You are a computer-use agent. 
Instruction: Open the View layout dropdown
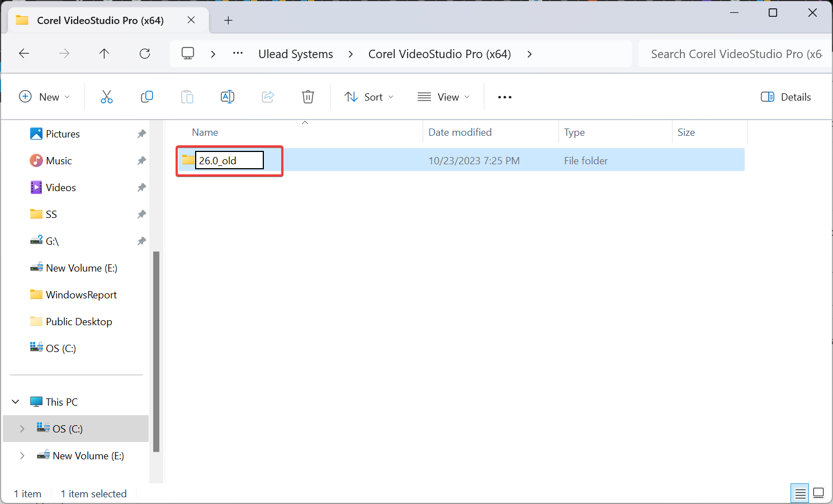point(444,97)
